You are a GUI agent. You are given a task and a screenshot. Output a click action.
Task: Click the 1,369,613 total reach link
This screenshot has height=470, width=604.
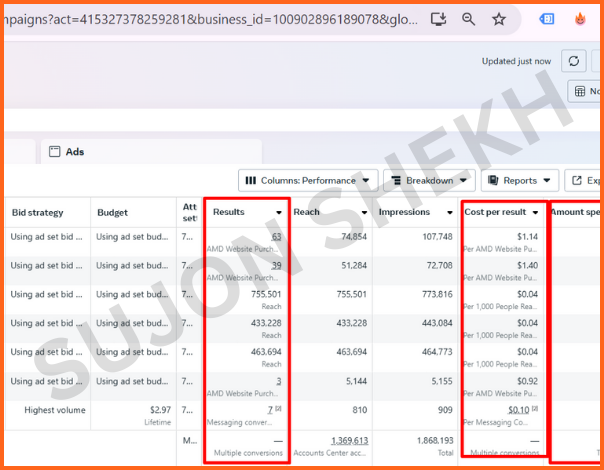(350, 440)
